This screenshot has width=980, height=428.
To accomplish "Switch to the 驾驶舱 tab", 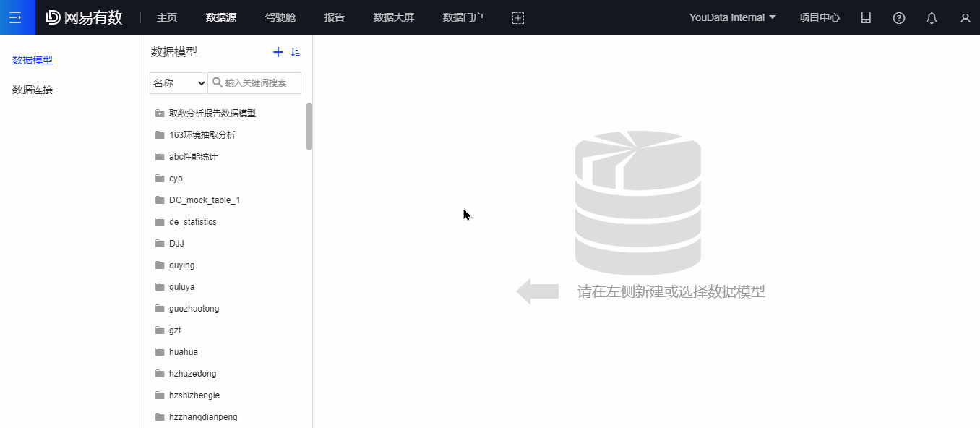I will click(x=280, y=17).
